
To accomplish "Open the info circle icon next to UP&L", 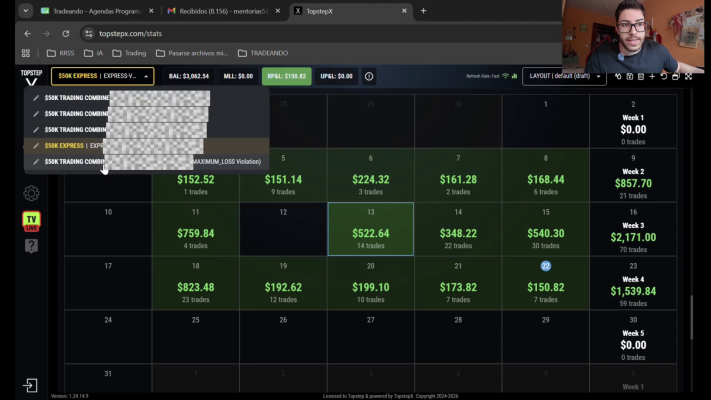I will click(x=369, y=76).
